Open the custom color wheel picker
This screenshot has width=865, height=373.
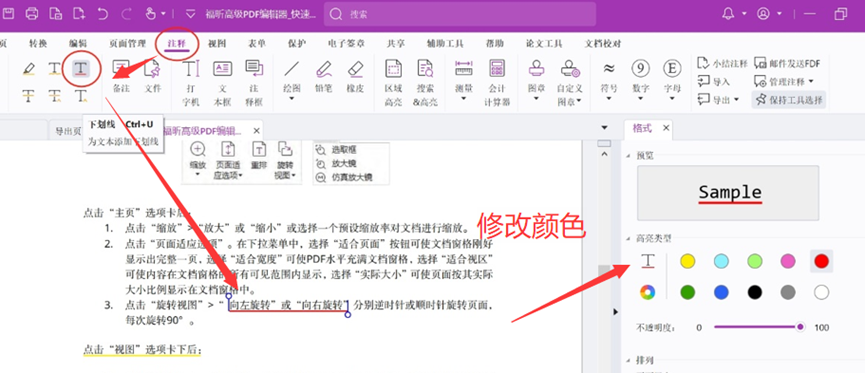(x=648, y=292)
